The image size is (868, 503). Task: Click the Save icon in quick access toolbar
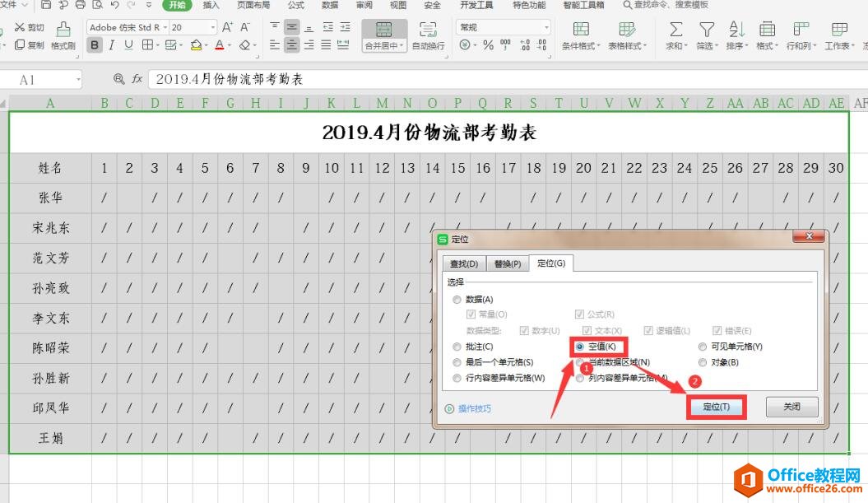[47, 5]
